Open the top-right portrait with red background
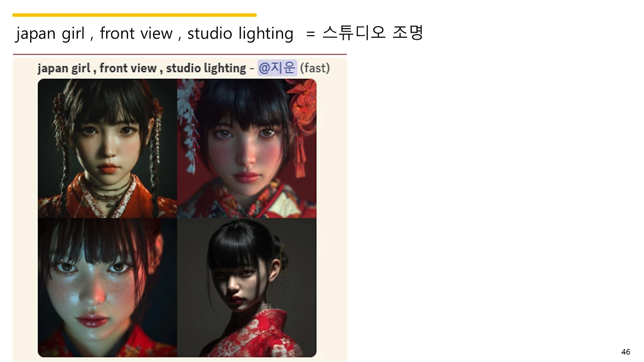 [x=247, y=148]
